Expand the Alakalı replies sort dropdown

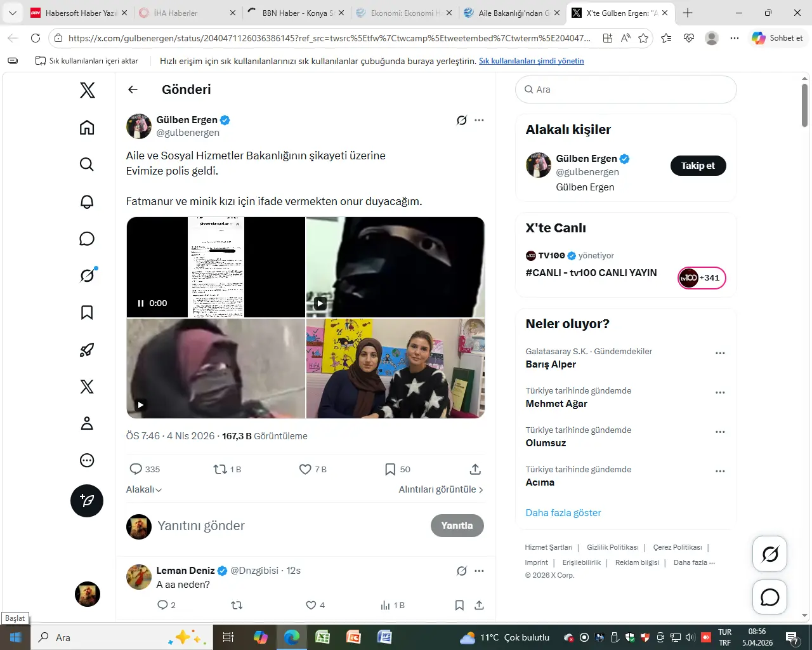click(144, 489)
